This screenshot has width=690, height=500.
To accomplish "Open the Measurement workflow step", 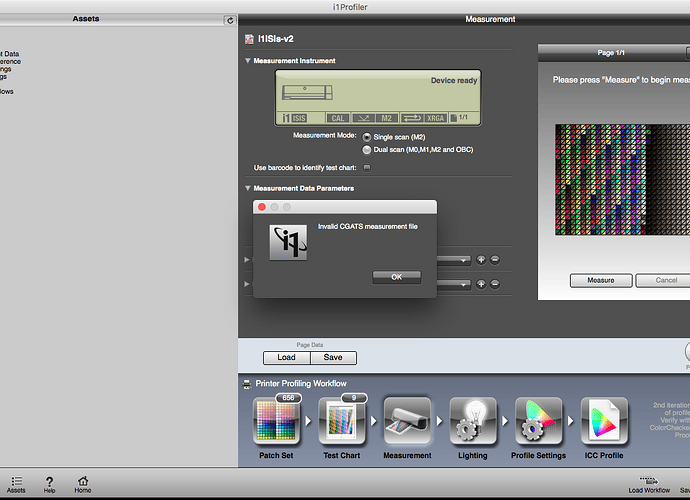I will [407, 421].
